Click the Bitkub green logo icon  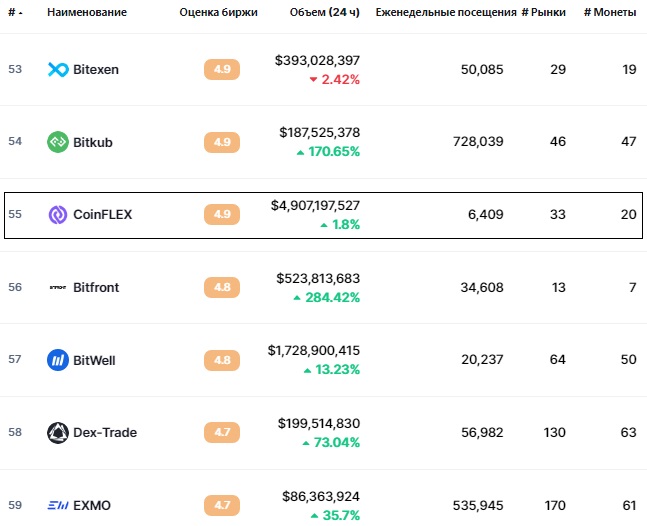click(x=58, y=142)
